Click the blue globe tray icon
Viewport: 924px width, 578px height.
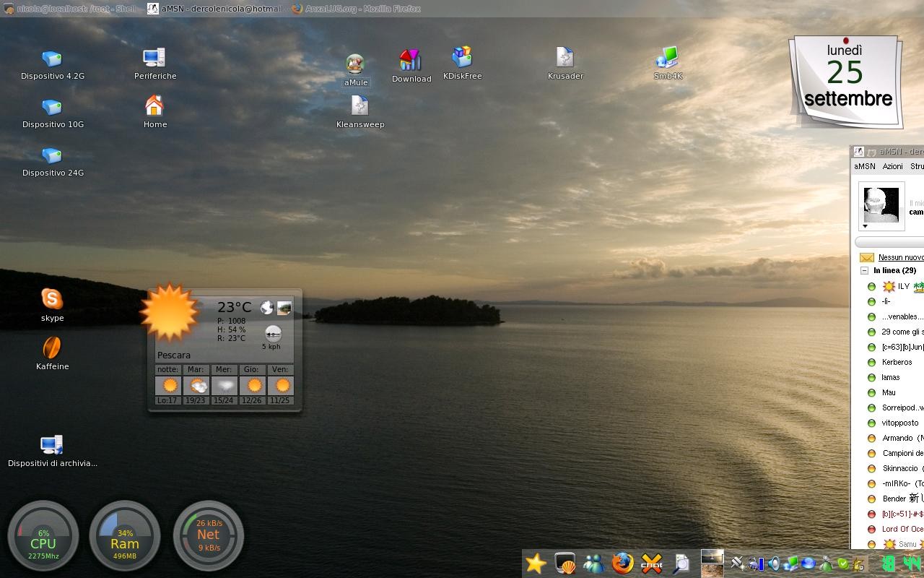pos(808,564)
